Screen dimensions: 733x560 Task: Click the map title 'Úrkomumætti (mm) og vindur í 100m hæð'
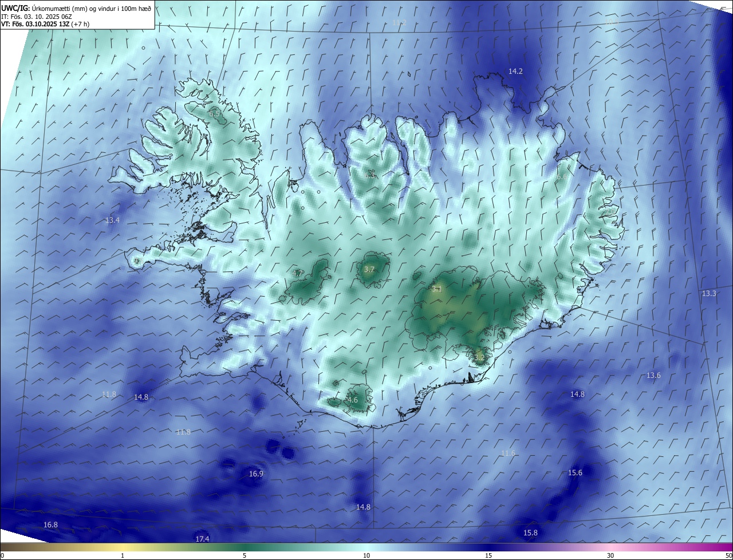pos(92,8)
